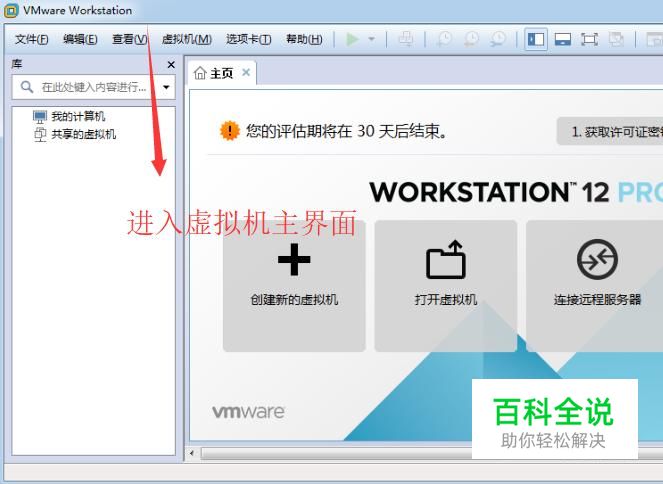This screenshot has width=663, height=484.
Task: Open the 编辑(E) menu
Action: click(x=80, y=39)
